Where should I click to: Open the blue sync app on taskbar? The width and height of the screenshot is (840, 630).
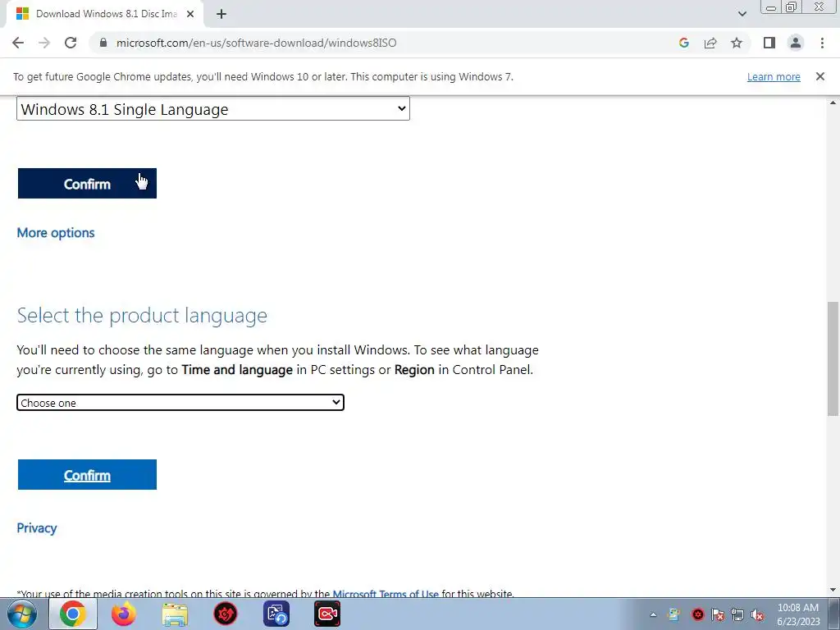pos(276,614)
